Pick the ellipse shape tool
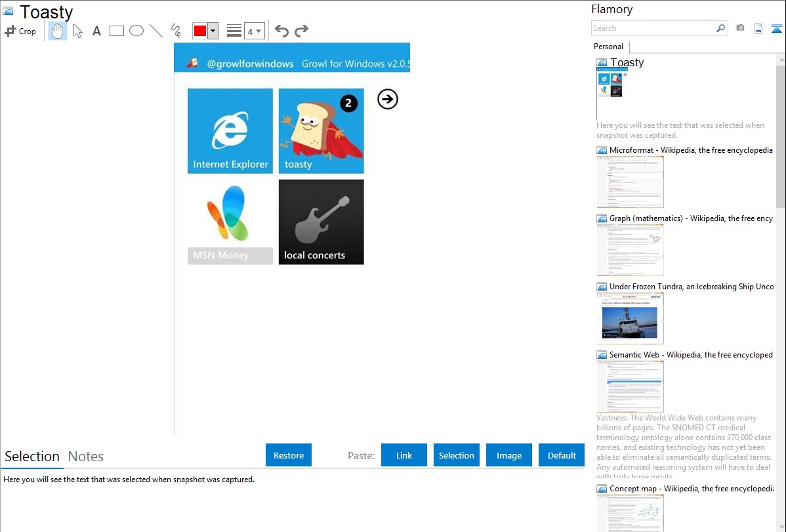This screenshot has height=532, width=786. click(x=136, y=31)
